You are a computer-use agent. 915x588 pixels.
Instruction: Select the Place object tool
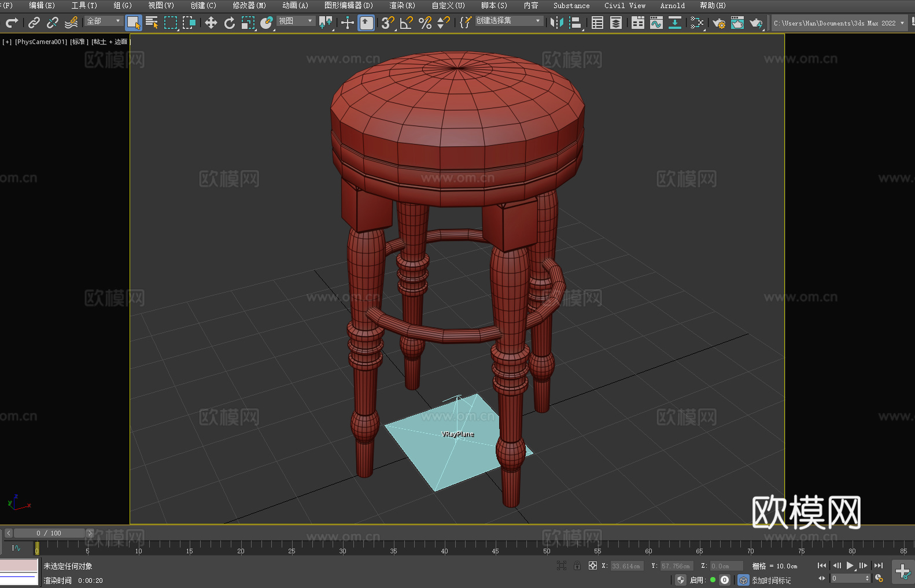coord(267,23)
